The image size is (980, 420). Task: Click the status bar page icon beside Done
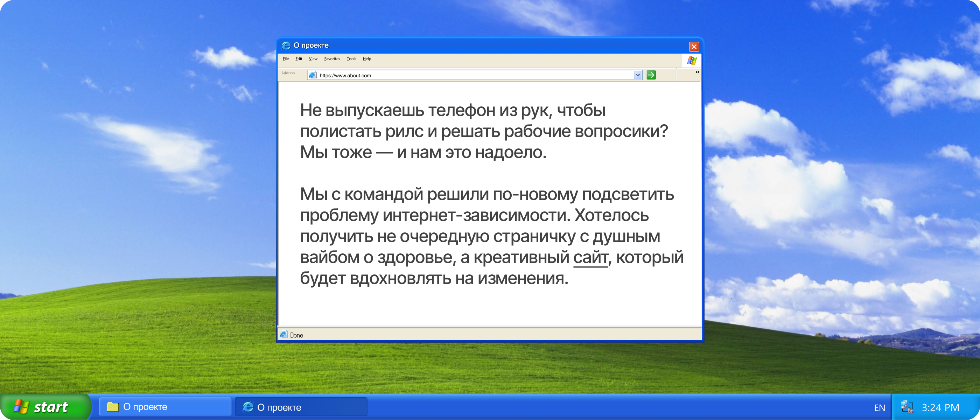tap(284, 334)
